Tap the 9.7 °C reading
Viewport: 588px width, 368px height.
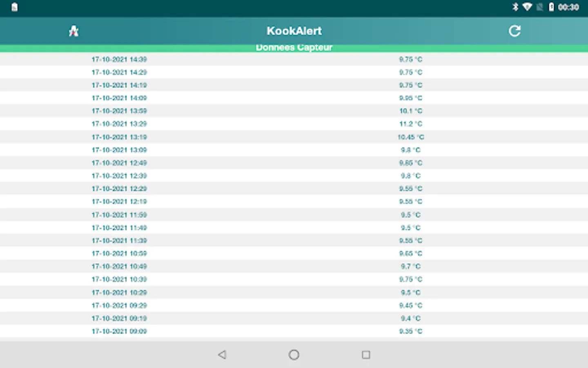(411, 266)
